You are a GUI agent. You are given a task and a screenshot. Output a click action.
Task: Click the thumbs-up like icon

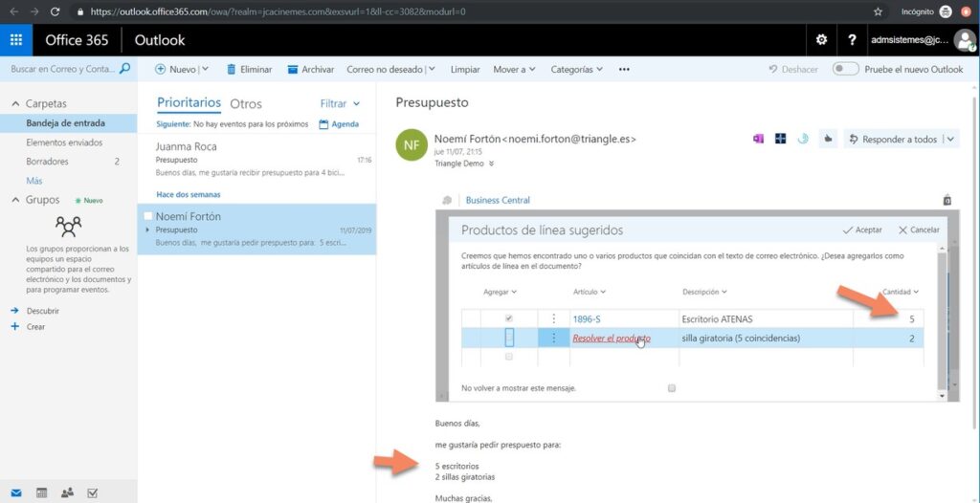[829, 139]
